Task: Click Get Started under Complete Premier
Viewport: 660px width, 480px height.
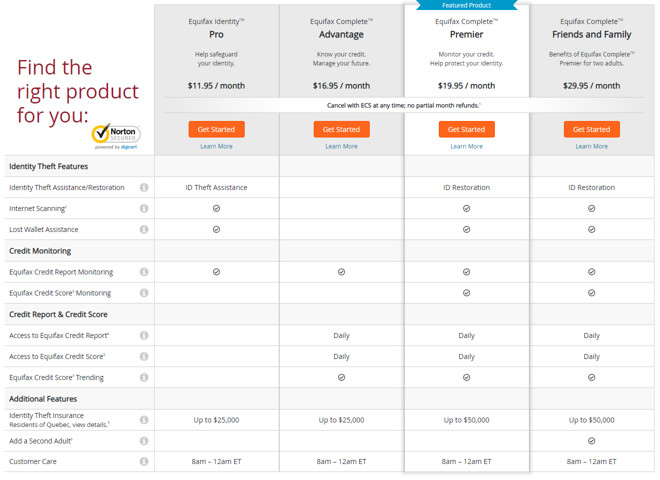Action: [466, 129]
